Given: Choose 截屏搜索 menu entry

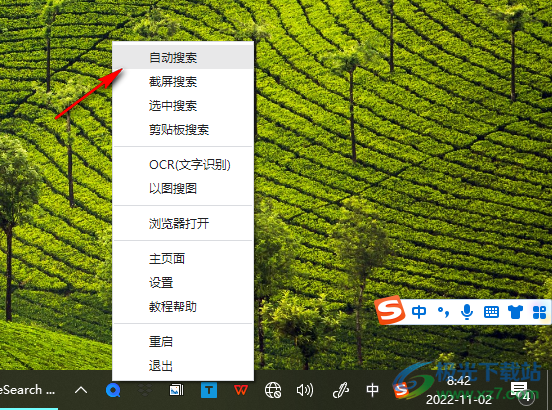Looking at the screenshot, I should point(183,82).
